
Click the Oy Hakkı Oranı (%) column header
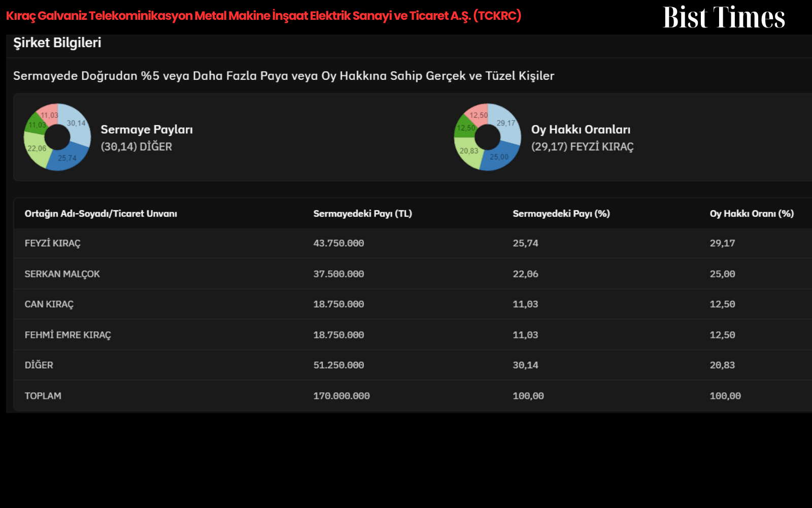pos(752,214)
